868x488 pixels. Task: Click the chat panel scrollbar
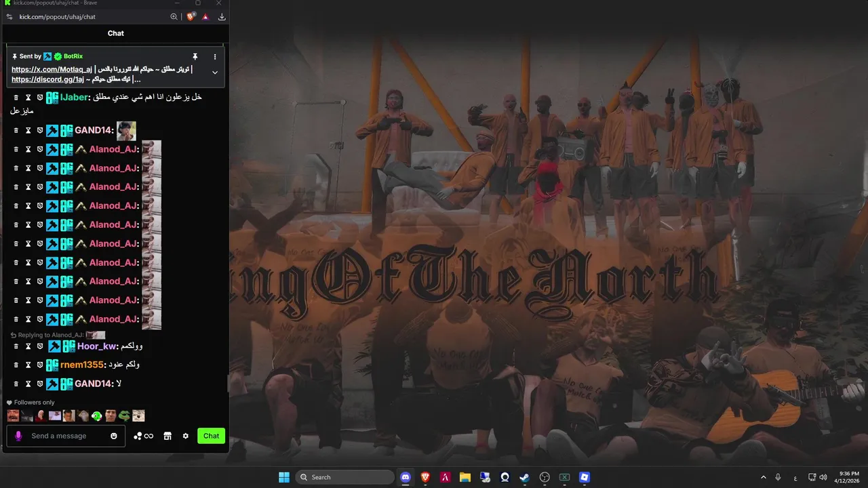227,385
